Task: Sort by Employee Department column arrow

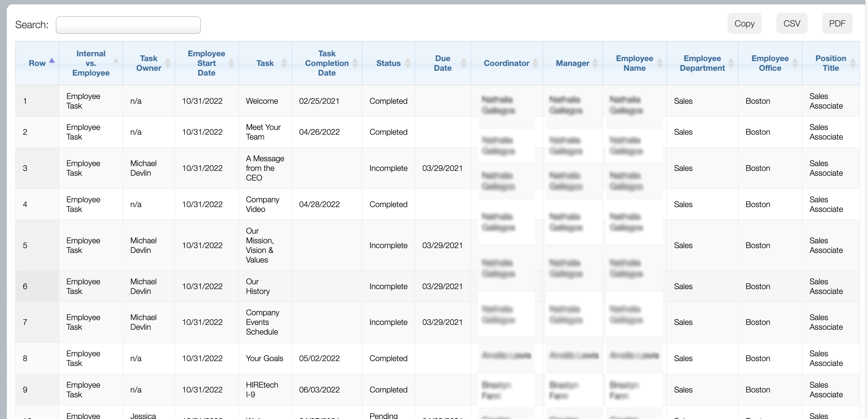Action: 731,63
